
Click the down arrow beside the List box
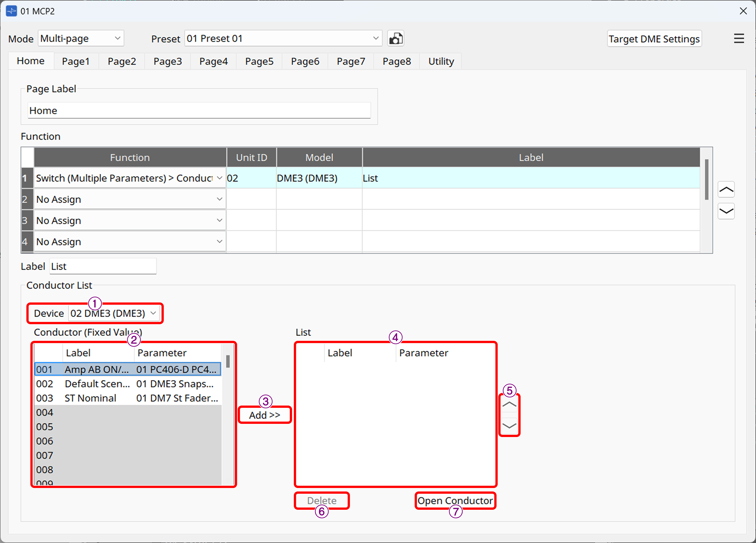(509, 426)
